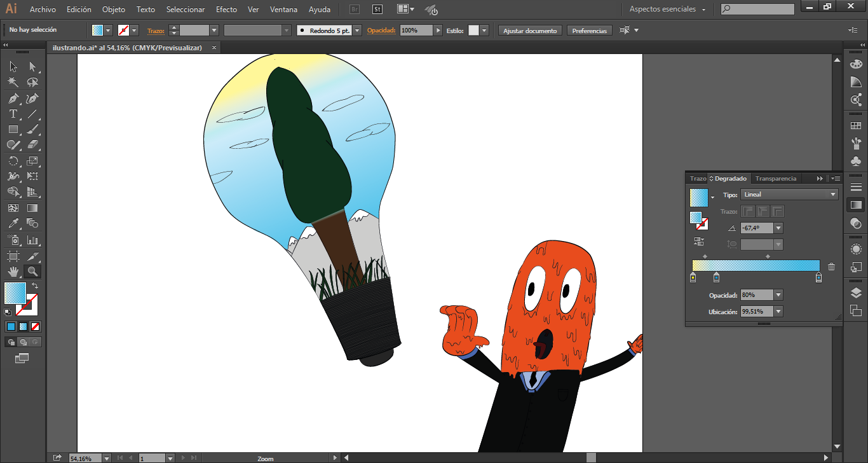Set paint mode to None
The width and height of the screenshot is (868, 463).
click(36, 327)
